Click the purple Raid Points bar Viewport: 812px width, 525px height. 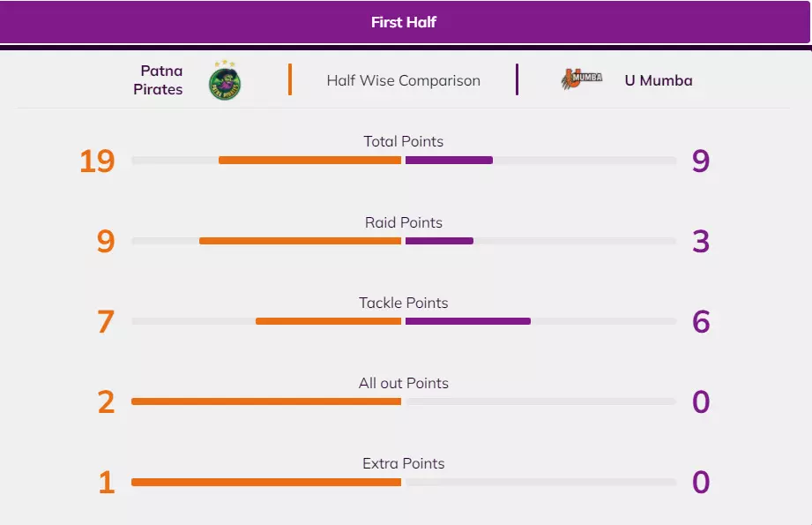[x=439, y=241]
